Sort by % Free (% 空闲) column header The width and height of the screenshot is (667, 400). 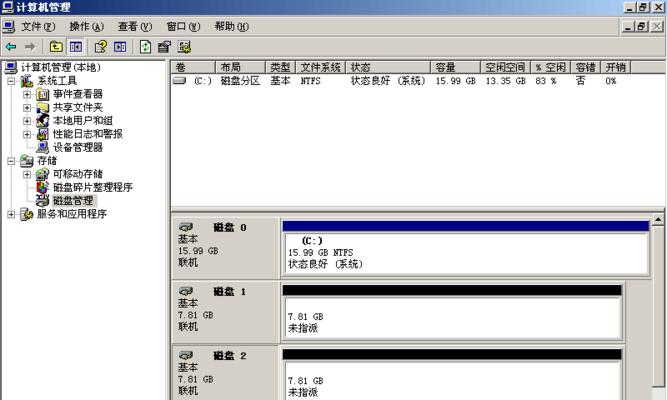click(550, 67)
